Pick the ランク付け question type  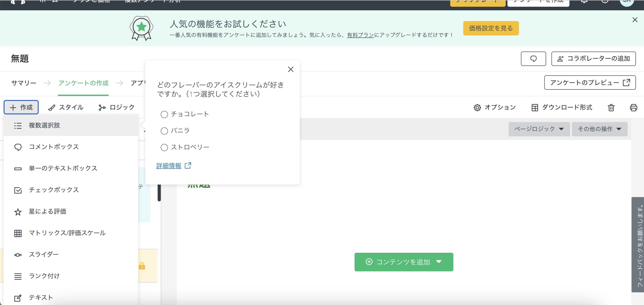44,276
